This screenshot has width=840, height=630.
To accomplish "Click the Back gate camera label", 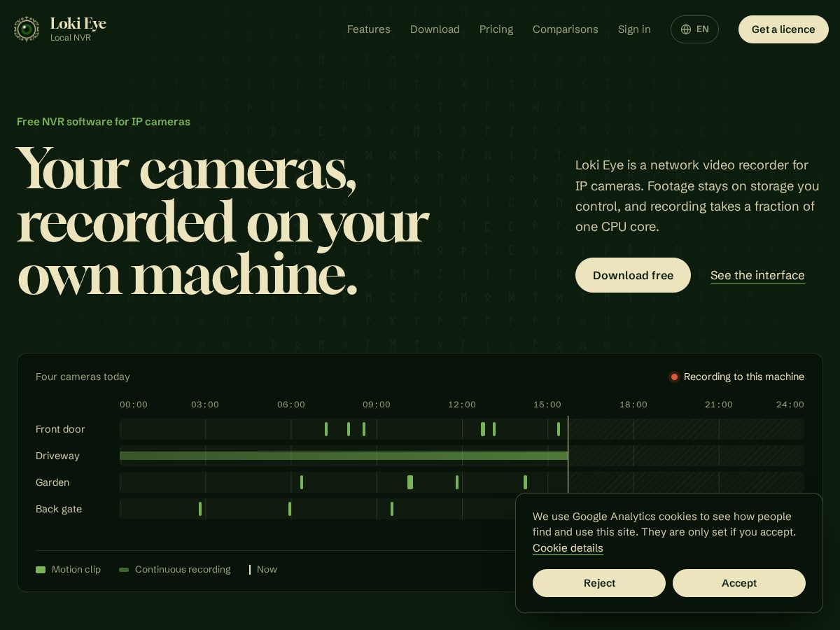I will (x=59, y=509).
